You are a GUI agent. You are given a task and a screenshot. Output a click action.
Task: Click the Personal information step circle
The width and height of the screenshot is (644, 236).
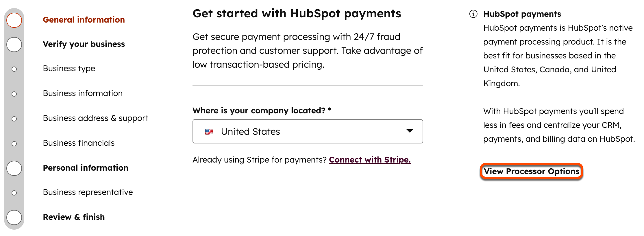pos(14,168)
